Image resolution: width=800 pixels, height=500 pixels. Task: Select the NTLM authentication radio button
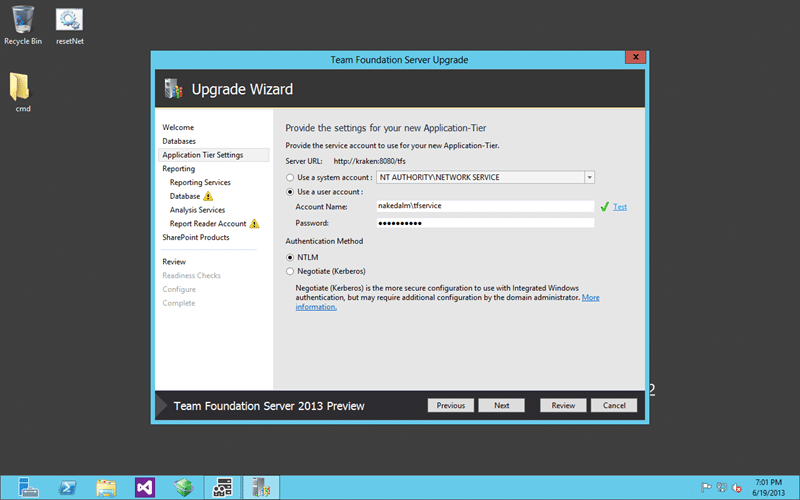[290, 258]
